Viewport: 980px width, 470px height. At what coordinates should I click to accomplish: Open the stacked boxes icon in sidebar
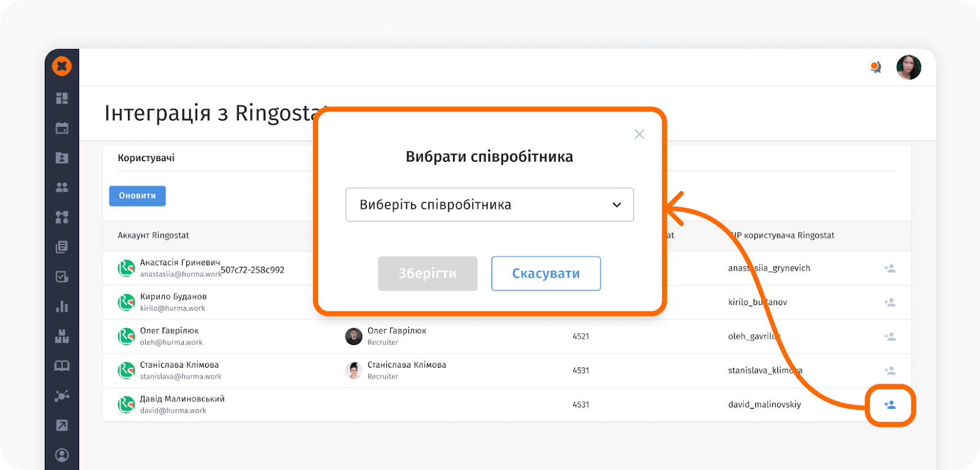tap(62, 336)
